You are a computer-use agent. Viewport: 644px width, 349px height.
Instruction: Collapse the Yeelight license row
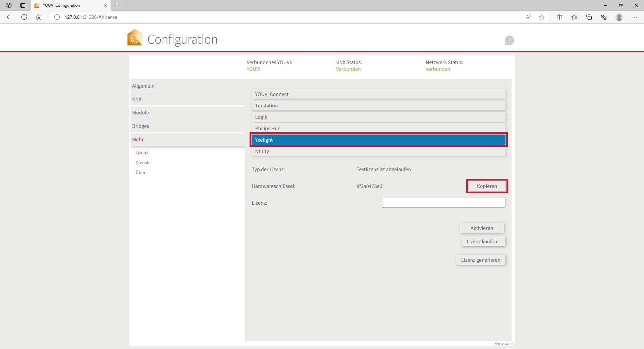click(378, 140)
